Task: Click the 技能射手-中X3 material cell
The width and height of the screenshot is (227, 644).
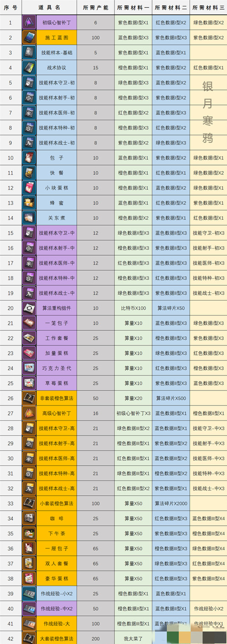Action: pos(208,443)
